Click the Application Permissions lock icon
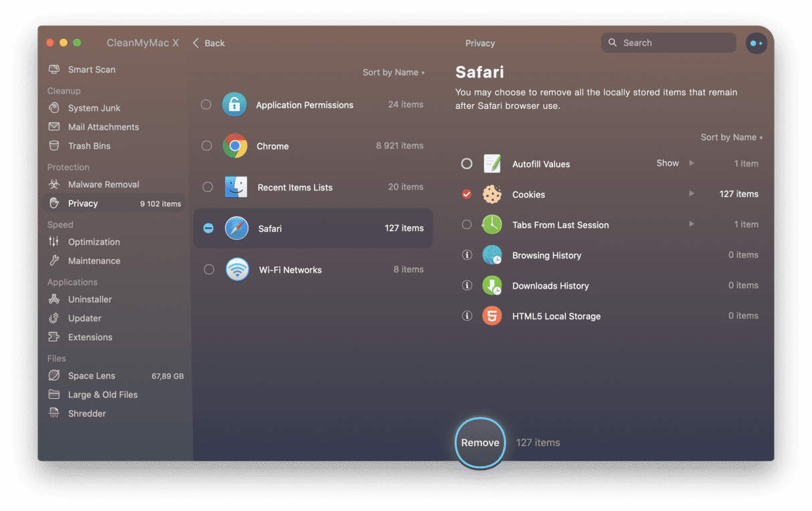 (234, 104)
